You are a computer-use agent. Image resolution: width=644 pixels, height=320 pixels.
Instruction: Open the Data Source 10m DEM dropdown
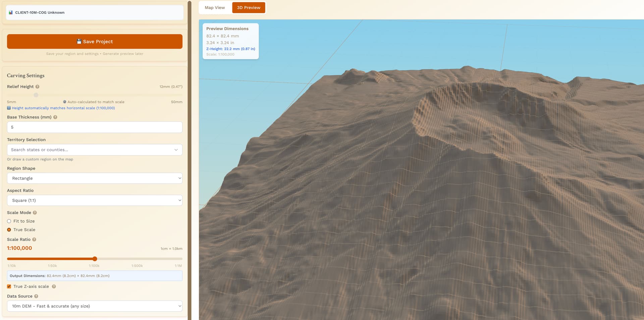coord(95,306)
